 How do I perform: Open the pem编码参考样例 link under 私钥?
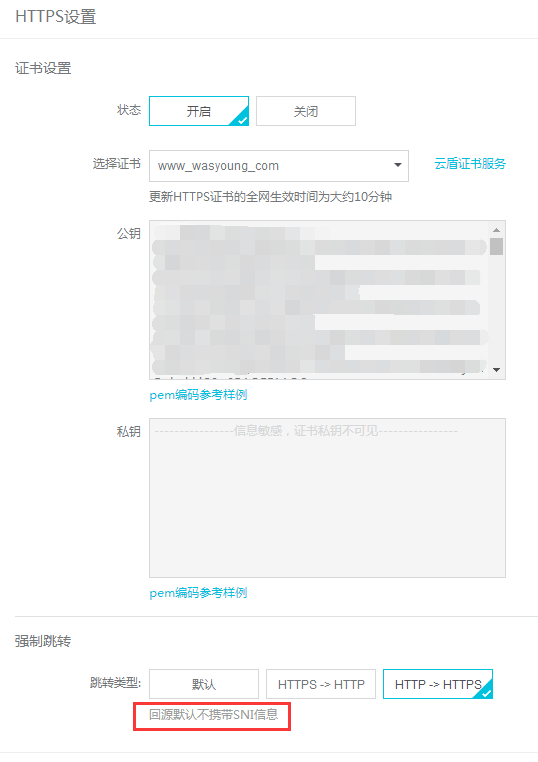(198, 593)
